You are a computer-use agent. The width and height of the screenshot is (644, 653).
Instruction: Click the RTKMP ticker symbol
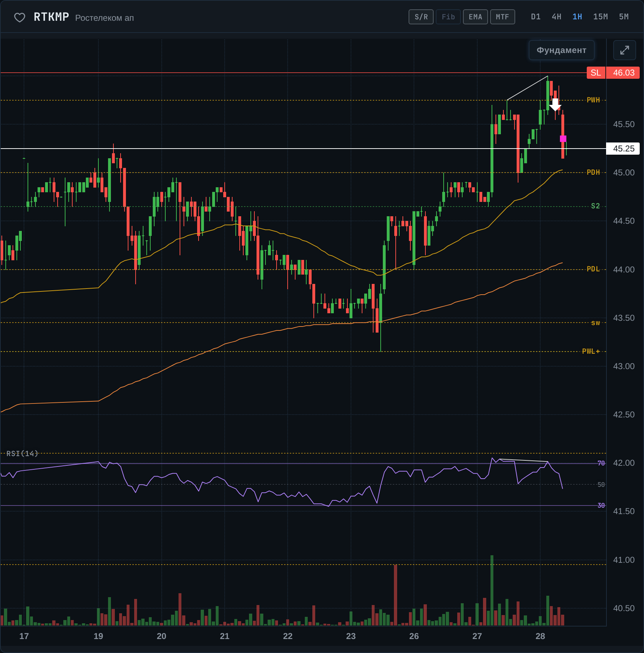pyautogui.click(x=51, y=17)
